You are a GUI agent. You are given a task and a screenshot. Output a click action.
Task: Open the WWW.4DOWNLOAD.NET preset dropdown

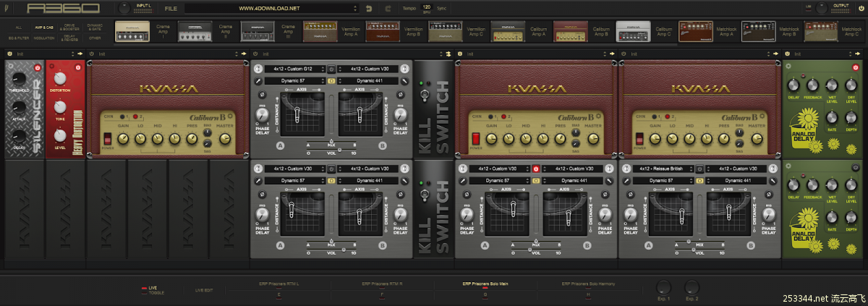point(271,9)
